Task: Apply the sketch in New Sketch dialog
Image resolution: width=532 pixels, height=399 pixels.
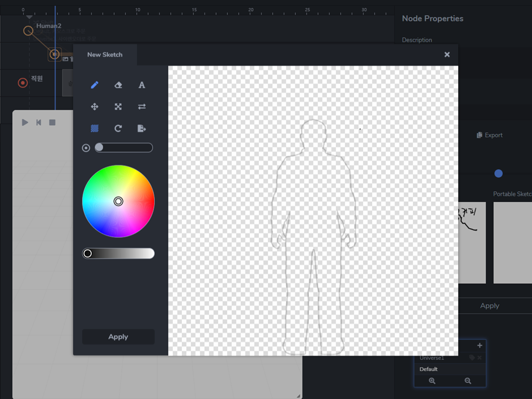Action: pyautogui.click(x=118, y=336)
